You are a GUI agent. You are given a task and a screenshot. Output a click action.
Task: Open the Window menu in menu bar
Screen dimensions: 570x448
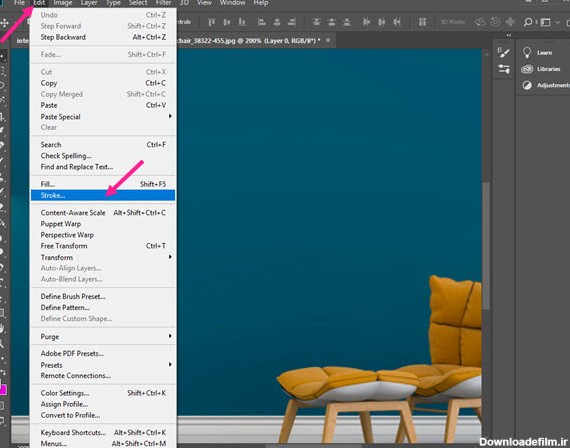[x=232, y=3]
